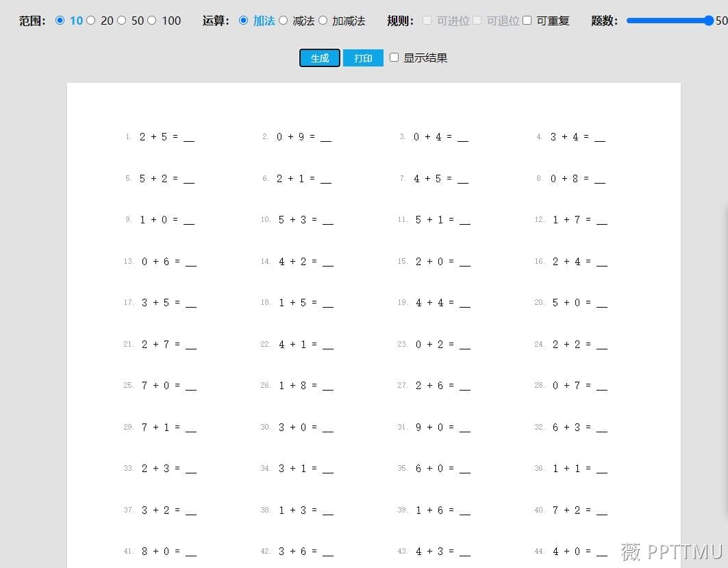Click problem 23 text 0 + 2
This screenshot has width=728, height=568.
coord(429,345)
